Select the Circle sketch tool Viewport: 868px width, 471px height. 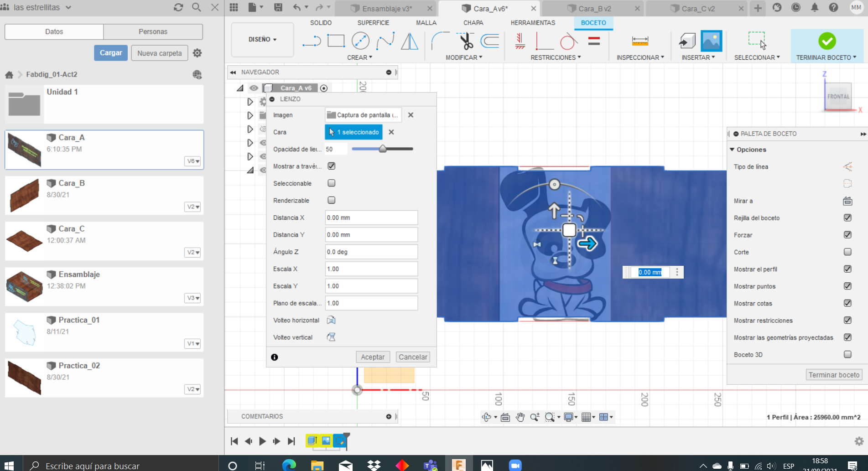pos(360,41)
